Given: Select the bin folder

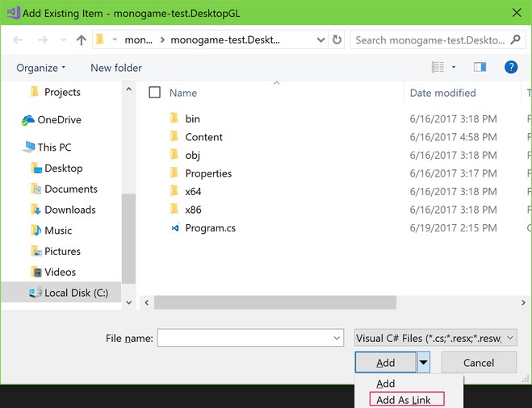Looking at the screenshot, I should [192, 119].
